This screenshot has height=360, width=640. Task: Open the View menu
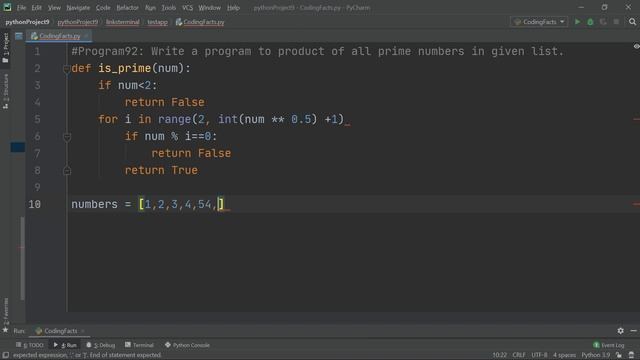54,8
